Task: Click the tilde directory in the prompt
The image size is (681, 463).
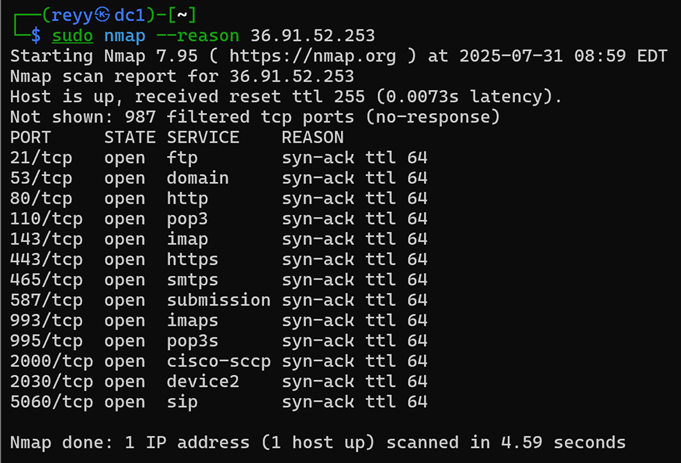Action: [x=182, y=15]
